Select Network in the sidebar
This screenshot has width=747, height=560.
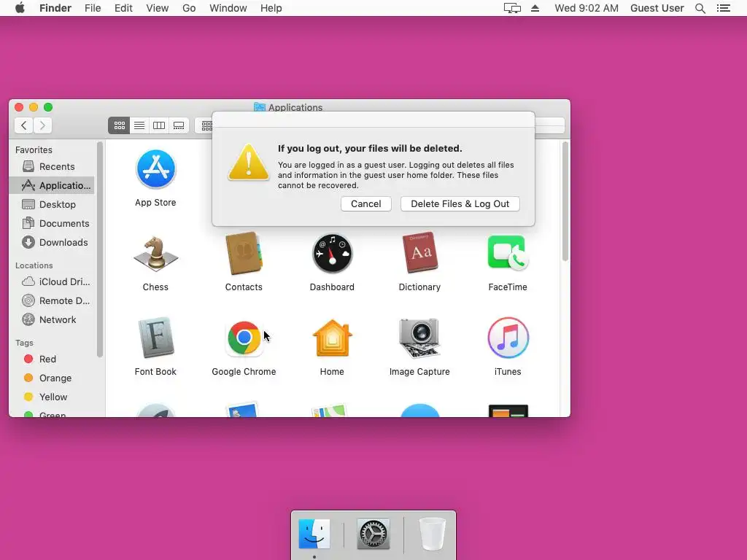52,319
